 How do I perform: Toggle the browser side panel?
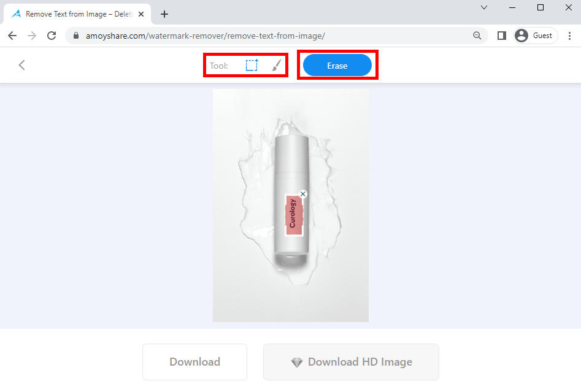tap(502, 36)
